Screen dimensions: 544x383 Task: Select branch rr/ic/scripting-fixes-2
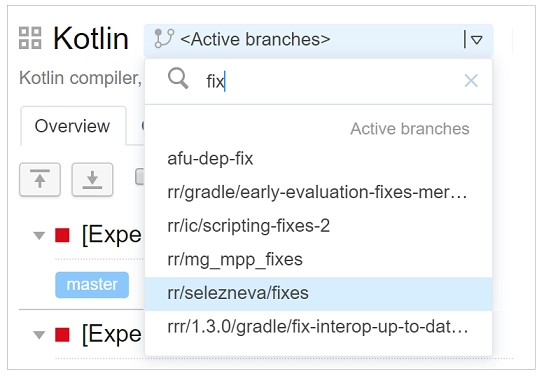click(318, 226)
